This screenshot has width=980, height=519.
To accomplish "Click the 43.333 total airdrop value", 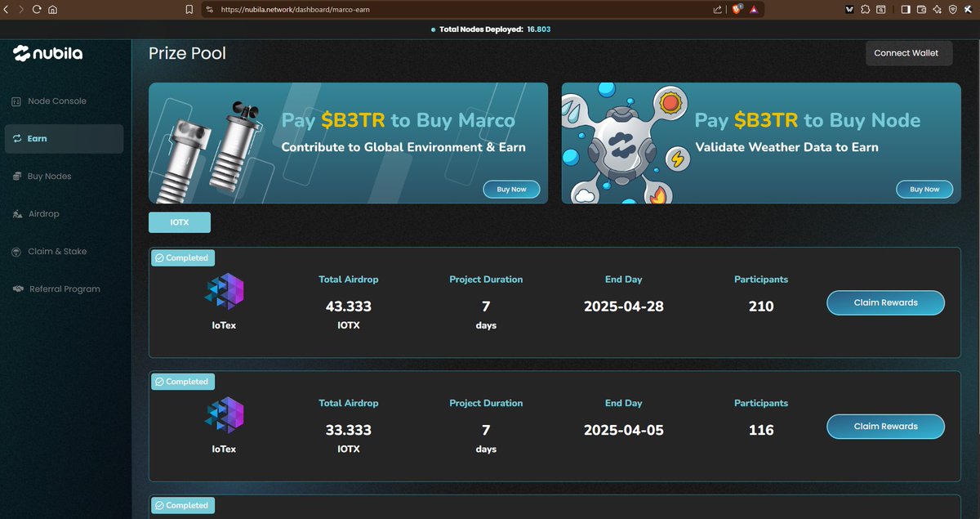I will [x=349, y=306].
